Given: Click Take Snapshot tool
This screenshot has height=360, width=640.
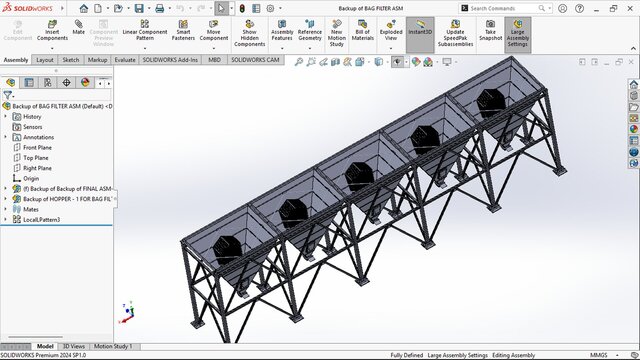Looking at the screenshot, I should [x=490, y=31].
